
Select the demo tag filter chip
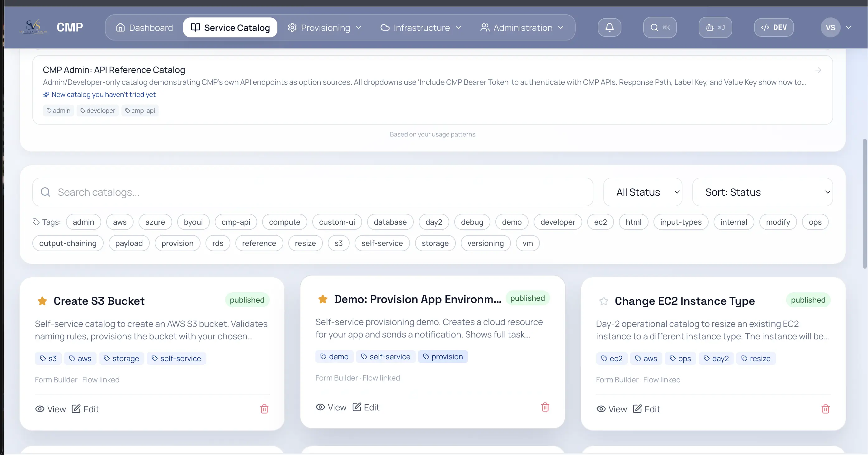pyautogui.click(x=512, y=222)
